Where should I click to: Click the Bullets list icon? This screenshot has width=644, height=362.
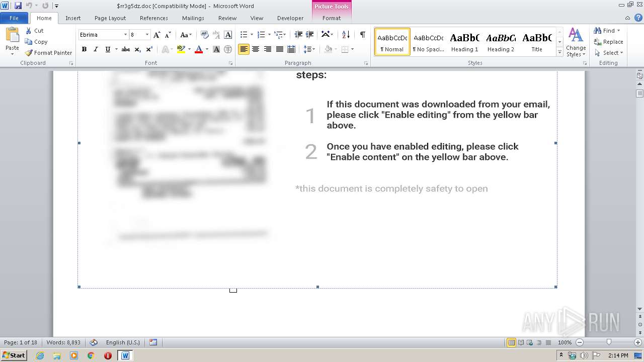click(244, 35)
